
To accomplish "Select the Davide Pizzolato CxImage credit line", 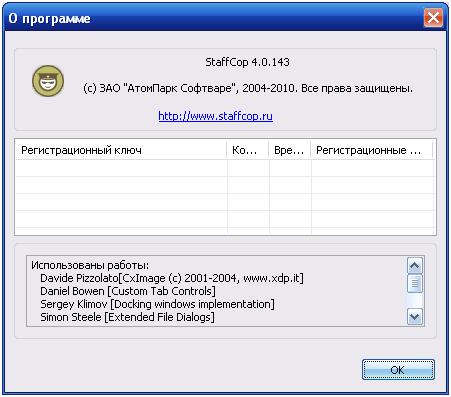I will coord(172,278).
